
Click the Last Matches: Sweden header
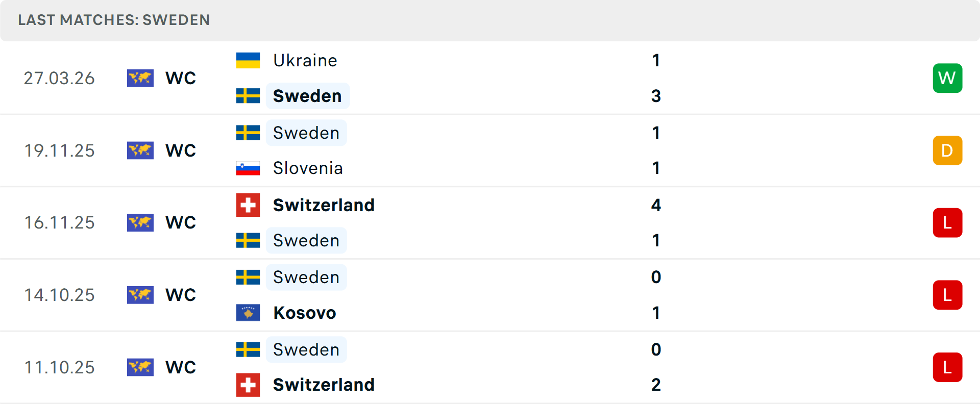114,20
